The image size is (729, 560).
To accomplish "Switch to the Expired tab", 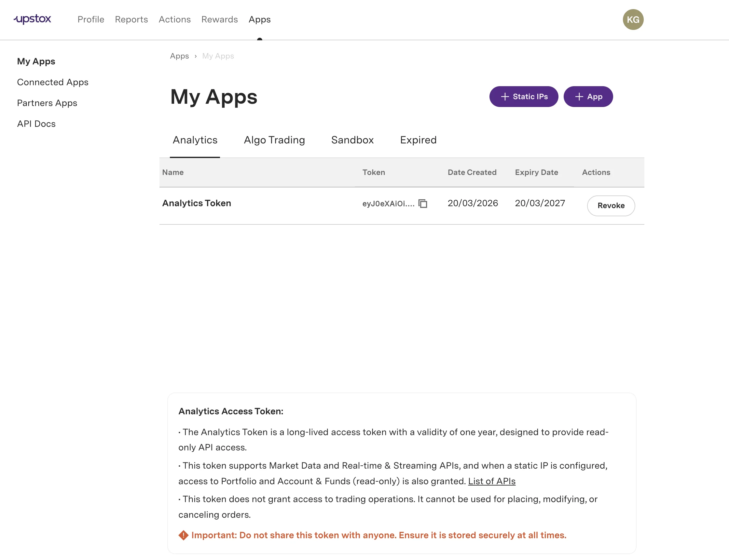I will click(x=418, y=140).
